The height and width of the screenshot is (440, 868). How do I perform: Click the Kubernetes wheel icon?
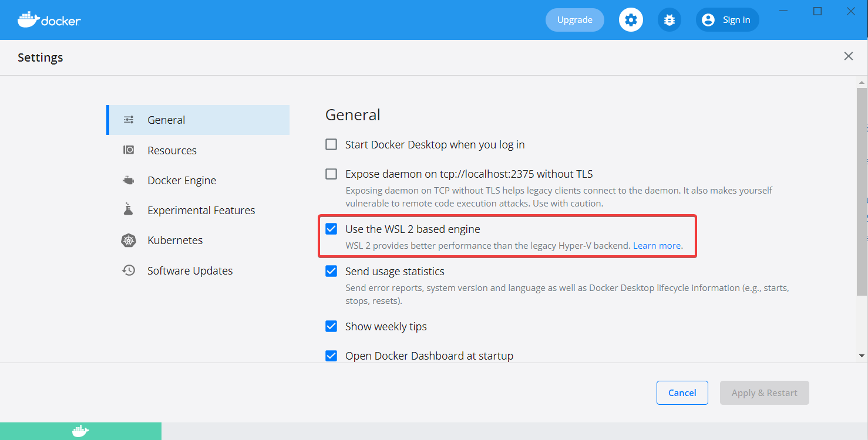[x=128, y=240]
